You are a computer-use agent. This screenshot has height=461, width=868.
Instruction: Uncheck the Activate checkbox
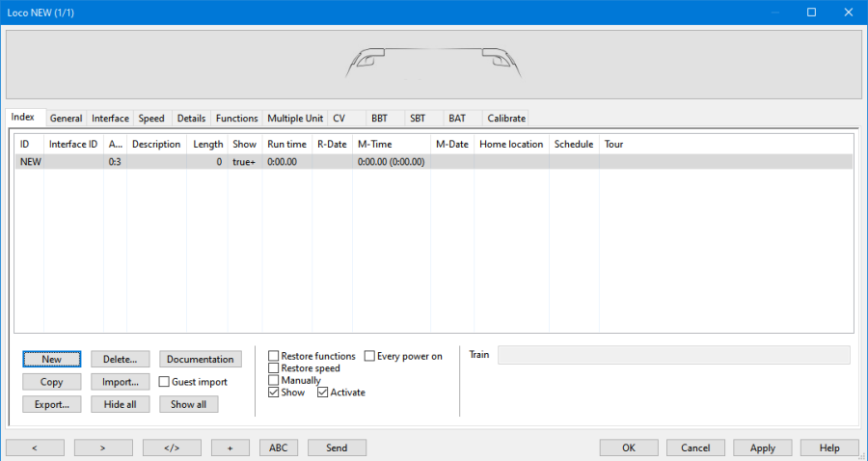pos(323,393)
